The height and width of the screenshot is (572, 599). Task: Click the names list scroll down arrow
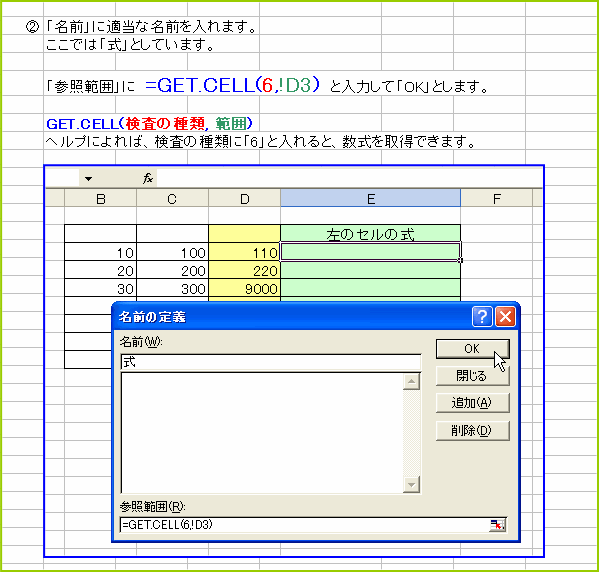411,484
